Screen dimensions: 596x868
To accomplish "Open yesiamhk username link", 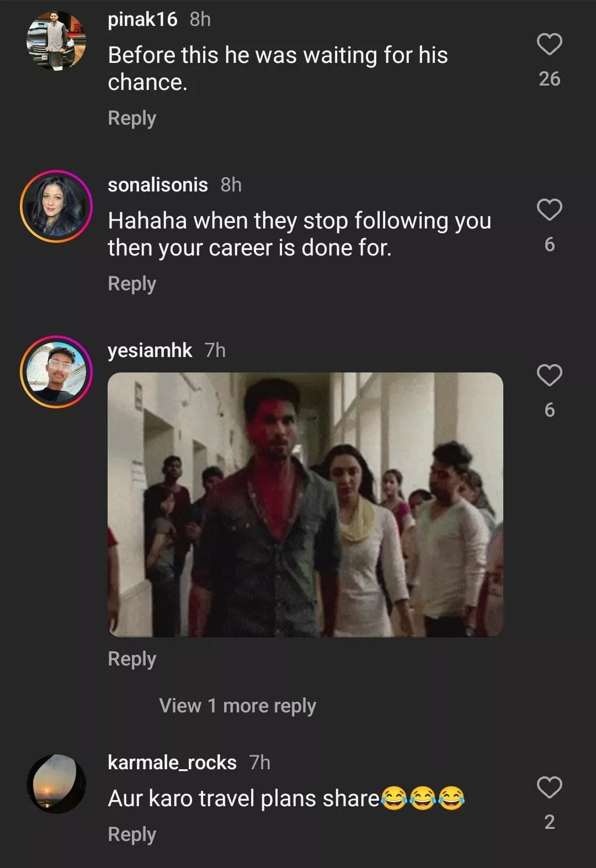I will (x=150, y=350).
